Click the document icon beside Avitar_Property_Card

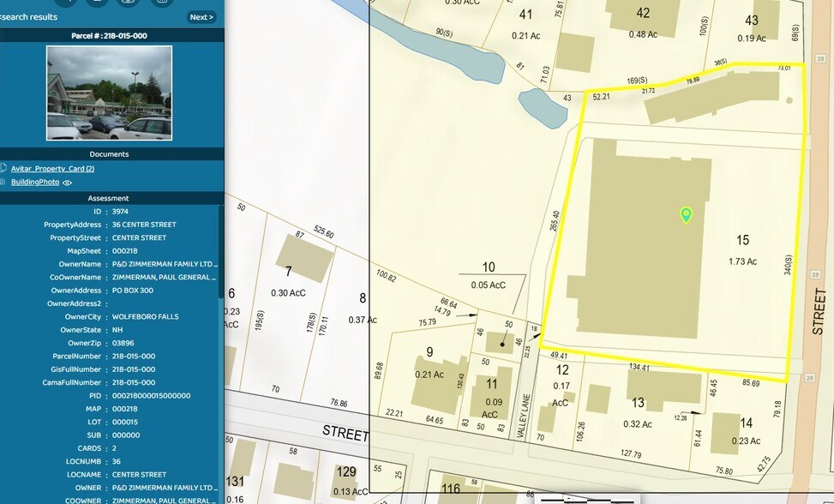pyautogui.click(x=3, y=169)
